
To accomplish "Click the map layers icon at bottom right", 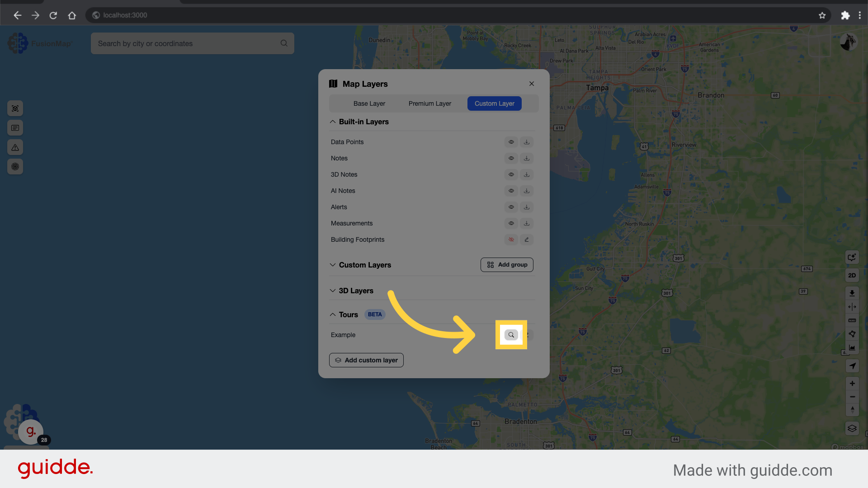I will 852,428.
